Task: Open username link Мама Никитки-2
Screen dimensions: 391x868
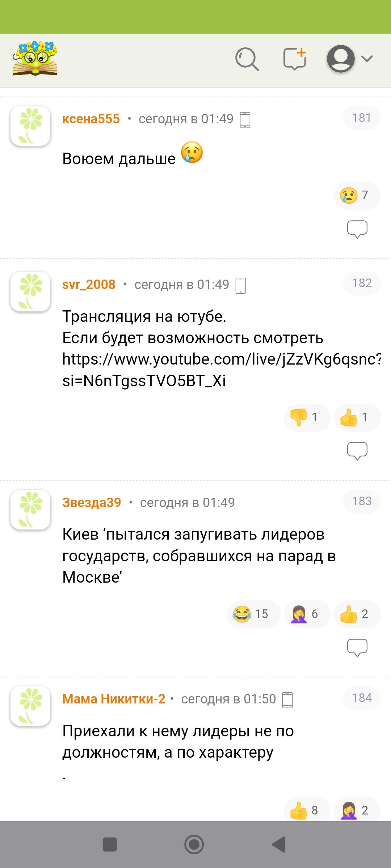Action: click(x=114, y=699)
